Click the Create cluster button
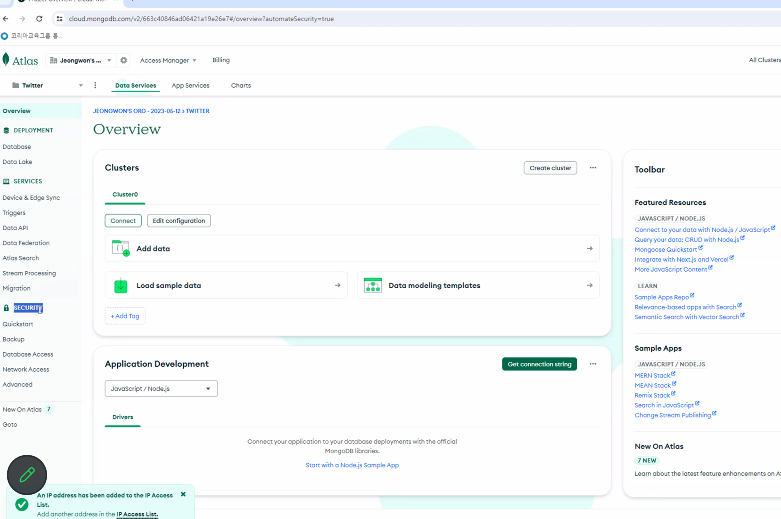The width and height of the screenshot is (781, 519). (550, 168)
